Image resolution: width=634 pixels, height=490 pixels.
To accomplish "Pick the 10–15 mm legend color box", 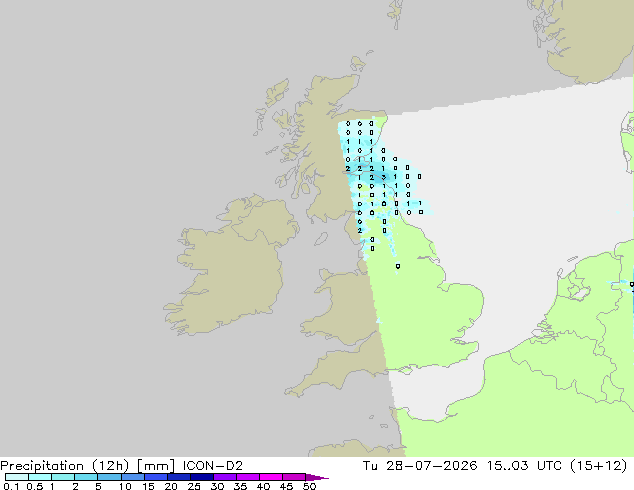I will (132, 477).
